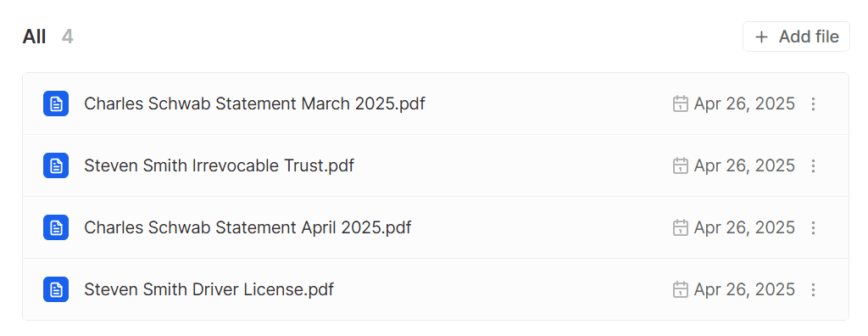
Task: Click the calendar icon in the Irrevocable Trust row
Action: 681,165
